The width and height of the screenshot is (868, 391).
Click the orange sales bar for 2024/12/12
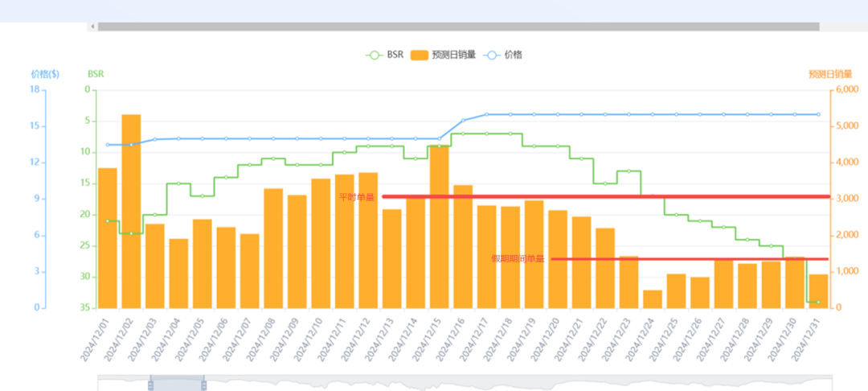click(x=368, y=241)
